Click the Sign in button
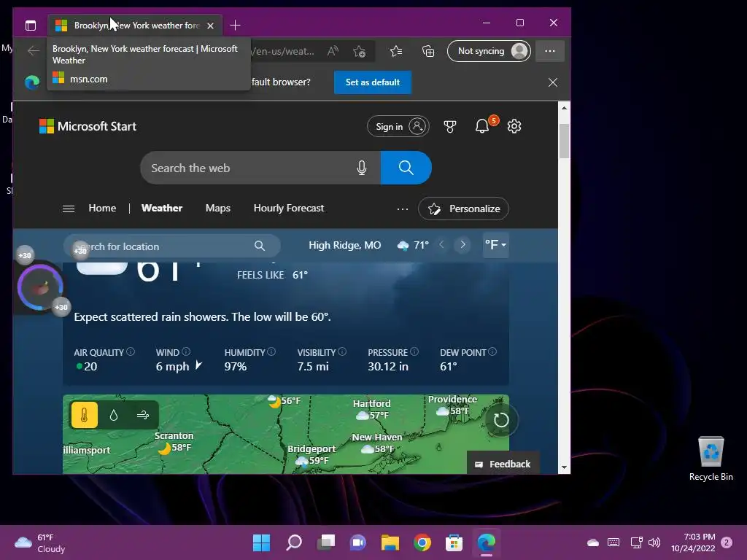747x560 pixels. pos(398,126)
